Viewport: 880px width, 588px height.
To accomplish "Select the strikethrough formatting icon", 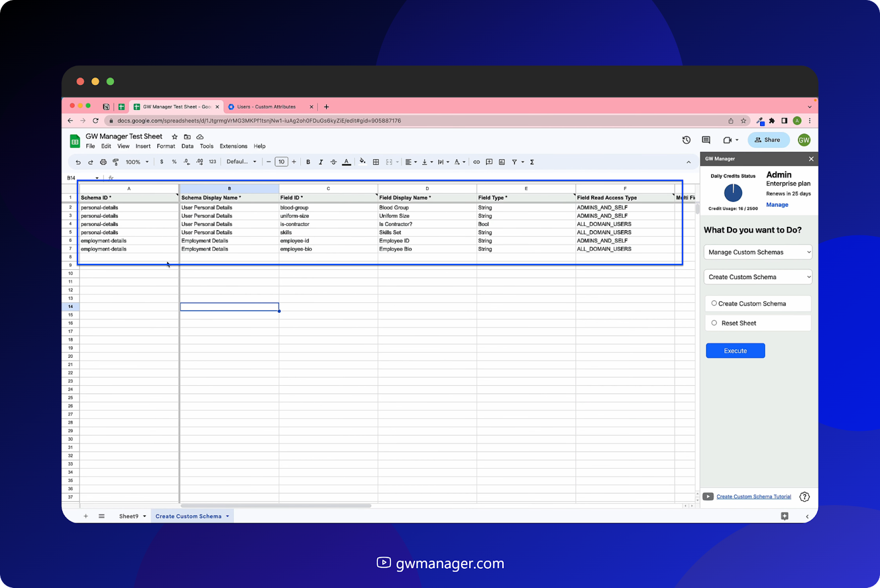I will pyautogui.click(x=333, y=162).
